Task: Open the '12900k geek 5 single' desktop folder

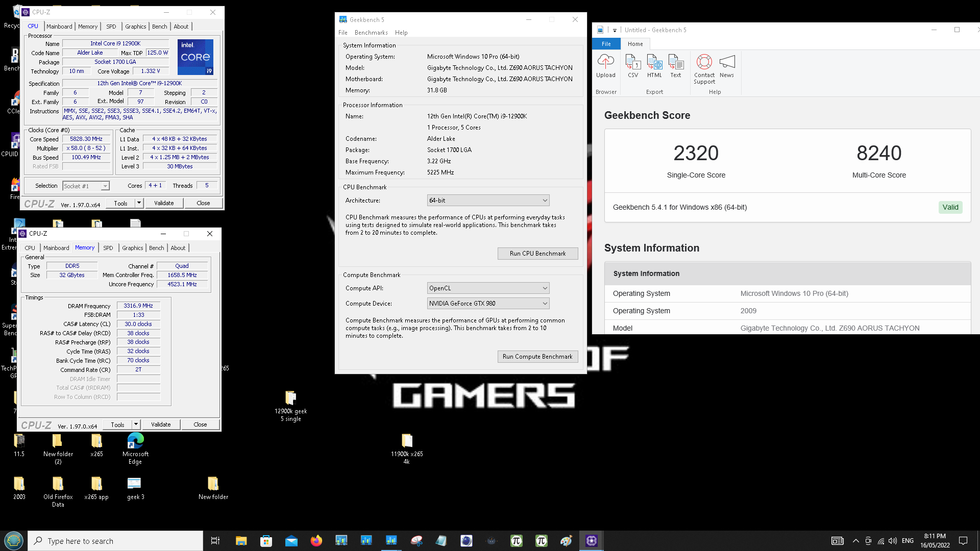Action: 291,406
